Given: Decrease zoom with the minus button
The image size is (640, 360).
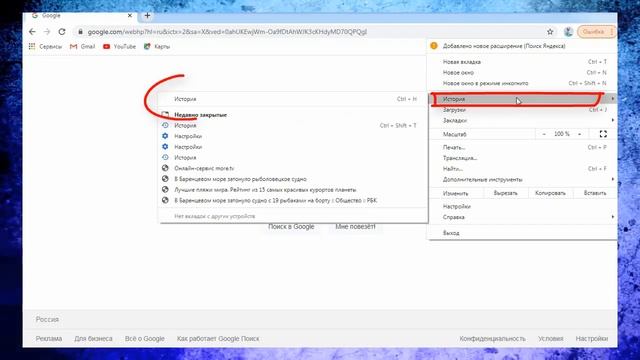Looking at the screenshot, I should [x=544, y=134].
